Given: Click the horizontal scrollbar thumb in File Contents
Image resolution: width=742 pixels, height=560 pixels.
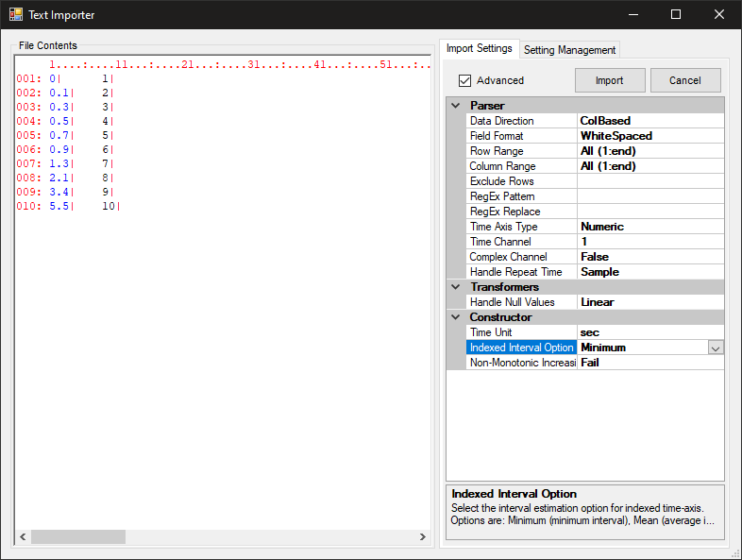Looking at the screenshot, I should [77, 536].
